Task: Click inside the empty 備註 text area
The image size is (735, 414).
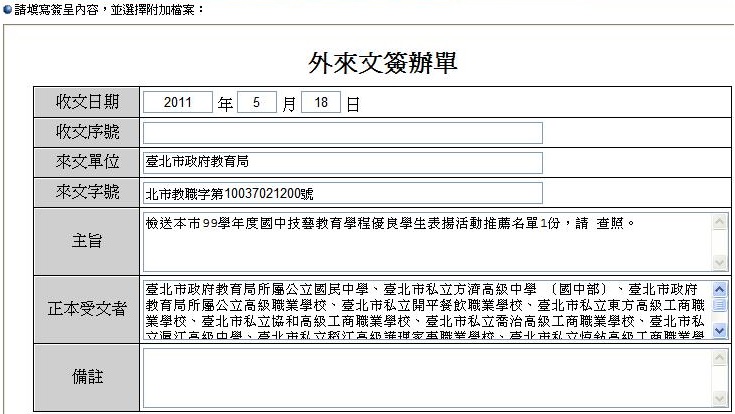Action: 427,377
